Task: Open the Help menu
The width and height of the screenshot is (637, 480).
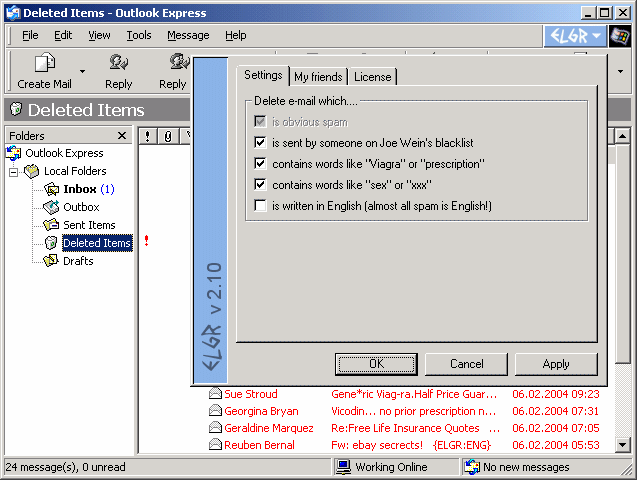Action: pyautogui.click(x=236, y=35)
